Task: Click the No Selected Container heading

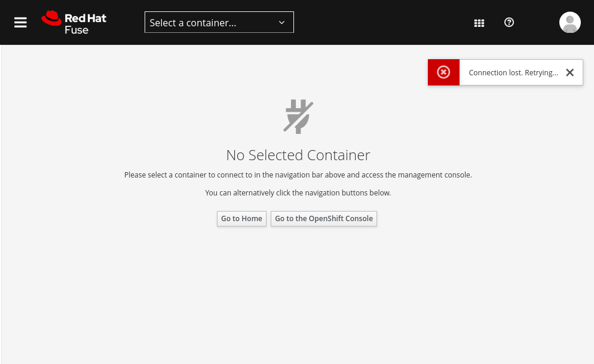Action: coord(298,155)
